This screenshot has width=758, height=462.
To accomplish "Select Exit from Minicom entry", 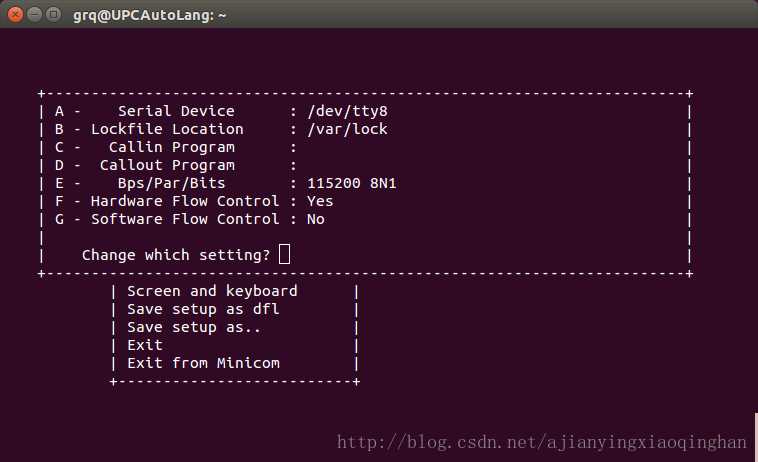I will pyautogui.click(x=203, y=363).
